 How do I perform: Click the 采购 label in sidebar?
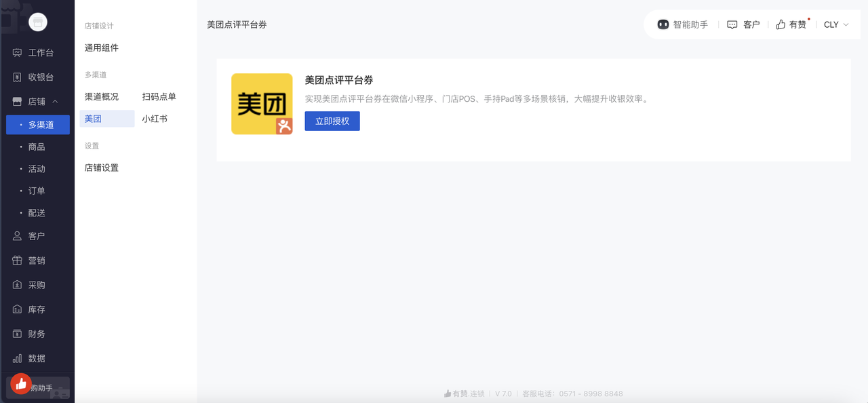tap(37, 285)
